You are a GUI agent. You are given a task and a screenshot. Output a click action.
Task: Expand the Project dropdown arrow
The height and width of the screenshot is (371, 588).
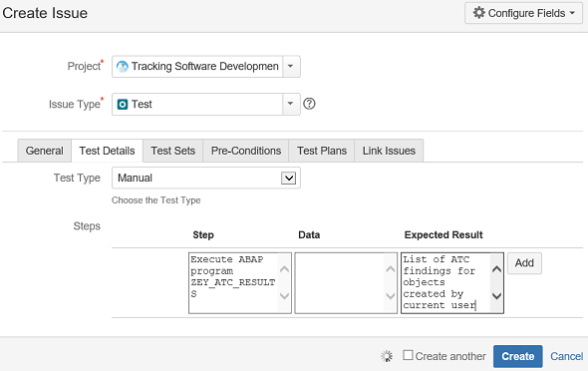tap(291, 67)
